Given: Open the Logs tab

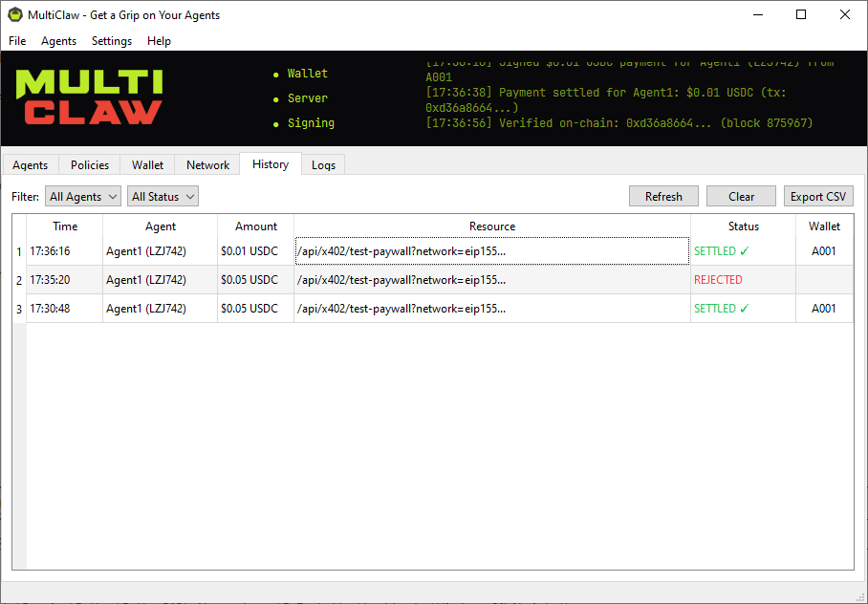Looking at the screenshot, I should 323,164.
